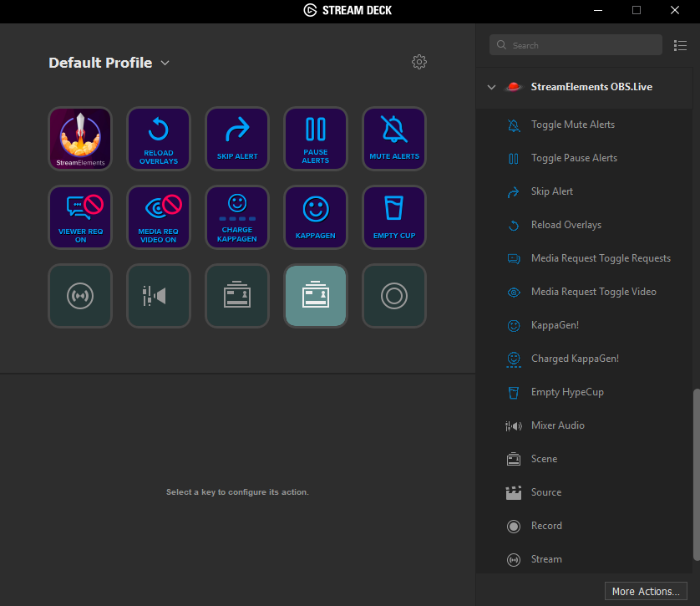
Task: Maximize the Stream Deck window
Action: click(x=637, y=10)
